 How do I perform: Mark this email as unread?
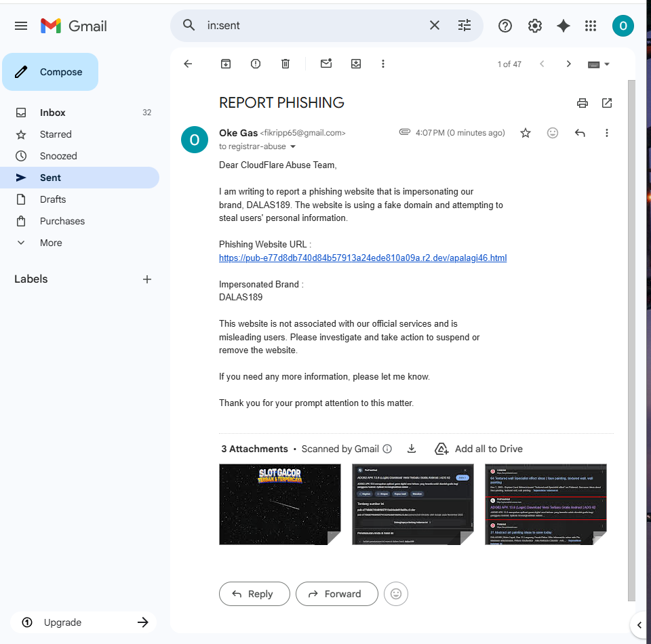(x=326, y=64)
